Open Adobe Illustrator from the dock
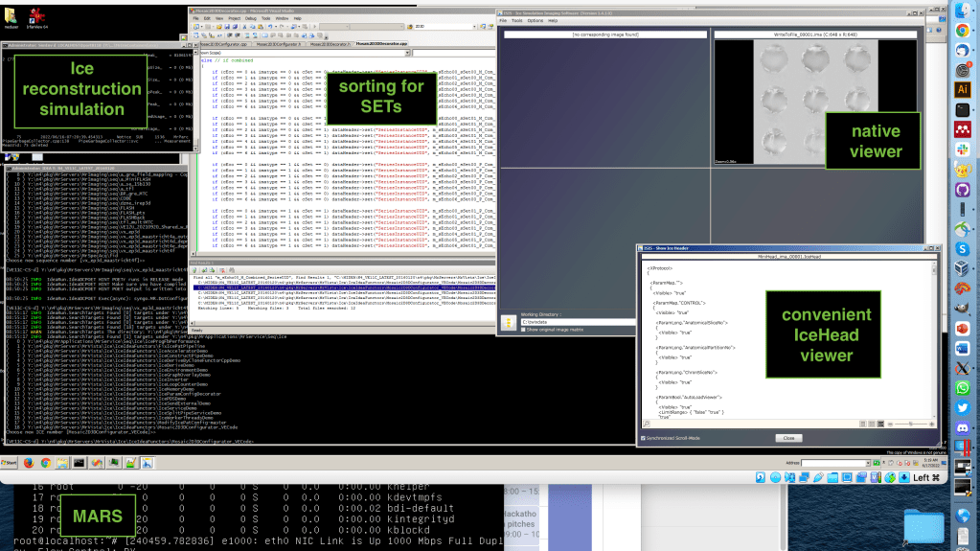980x551 pixels. pos(963,89)
